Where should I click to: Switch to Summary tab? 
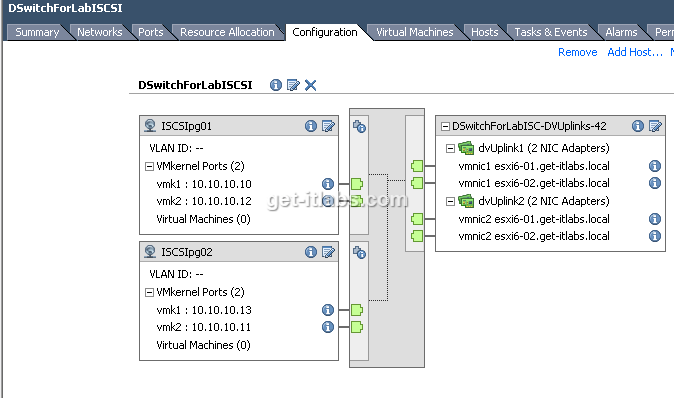click(37, 32)
